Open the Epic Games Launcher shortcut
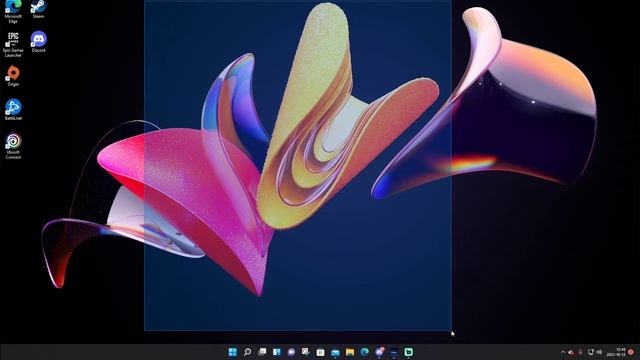Image resolution: width=640 pixels, height=360 pixels. (x=13, y=44)
